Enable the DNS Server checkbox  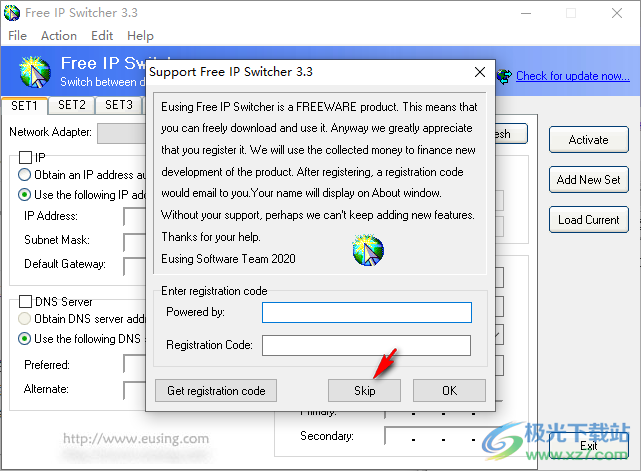[25, 302]
